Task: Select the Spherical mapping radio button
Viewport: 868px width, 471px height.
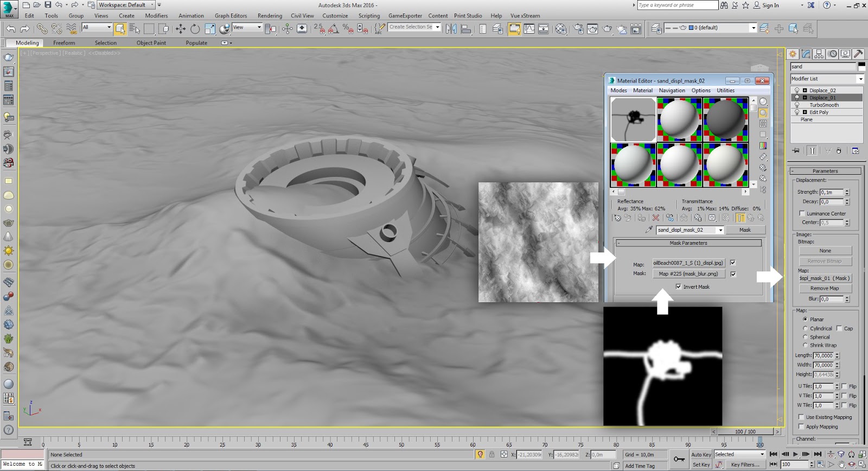Action: 805,337
